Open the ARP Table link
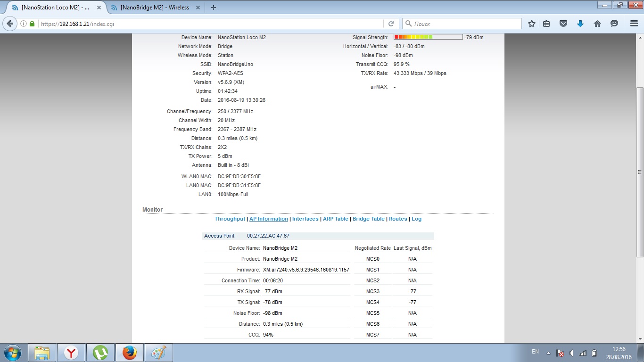The image size is (644, 362). click(336, 219)
